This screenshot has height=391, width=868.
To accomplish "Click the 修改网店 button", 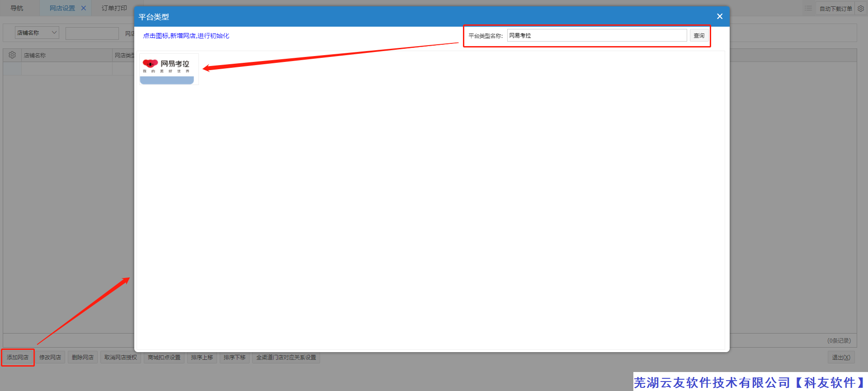I will tap(50, 358).
